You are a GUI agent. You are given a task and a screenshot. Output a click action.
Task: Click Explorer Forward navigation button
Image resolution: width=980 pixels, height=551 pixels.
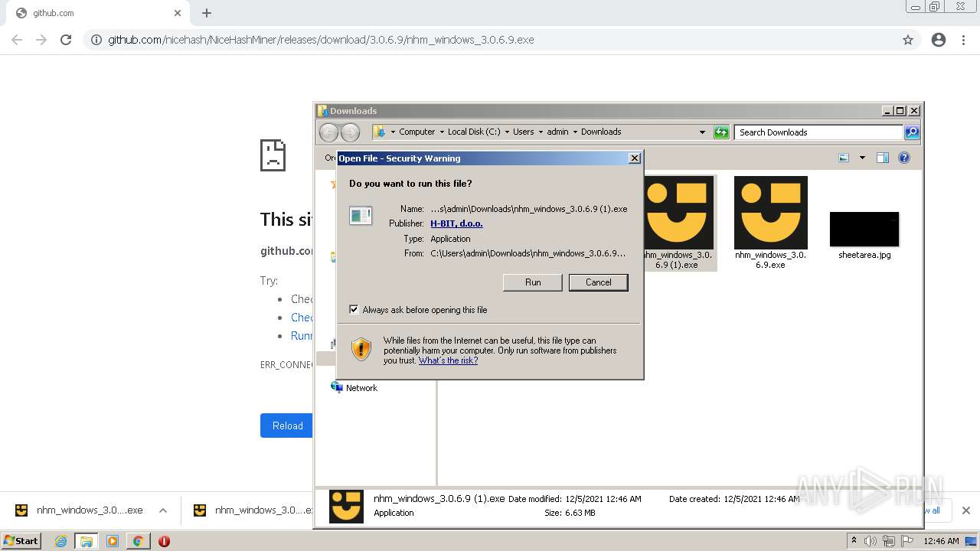350,132
